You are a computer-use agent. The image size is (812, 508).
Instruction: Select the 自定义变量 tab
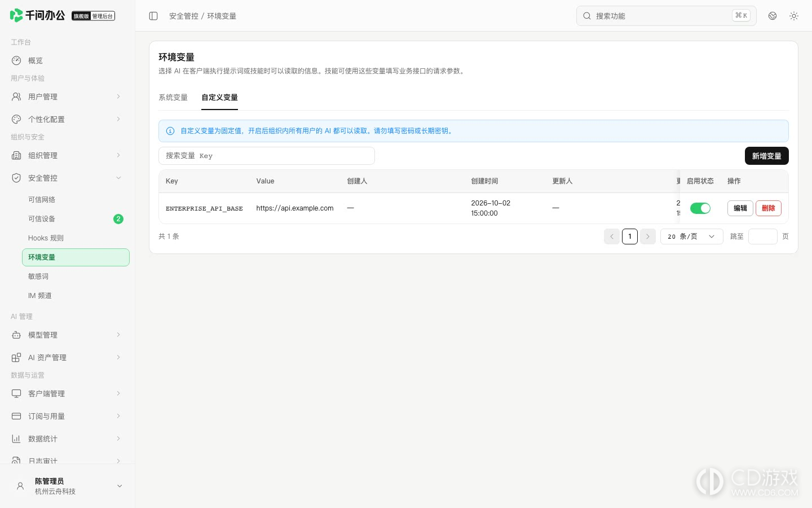coord(220,98)
